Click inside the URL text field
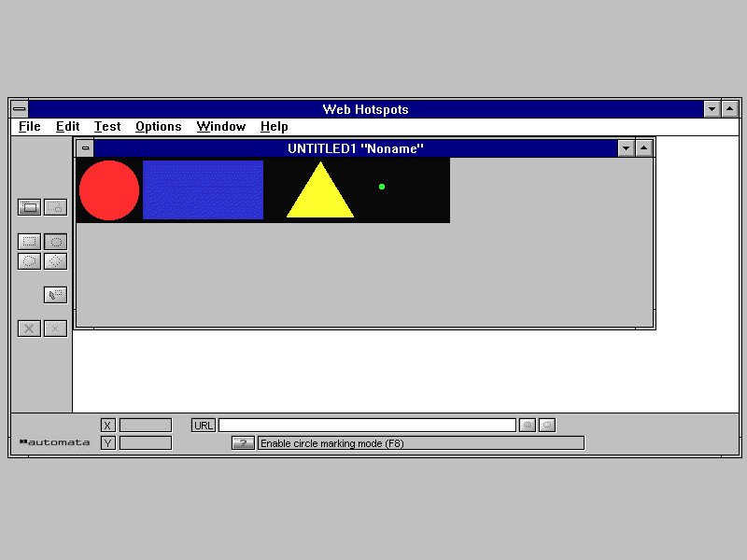The width and height of the screenshot is (747, 560). click(x=366, y=426)
